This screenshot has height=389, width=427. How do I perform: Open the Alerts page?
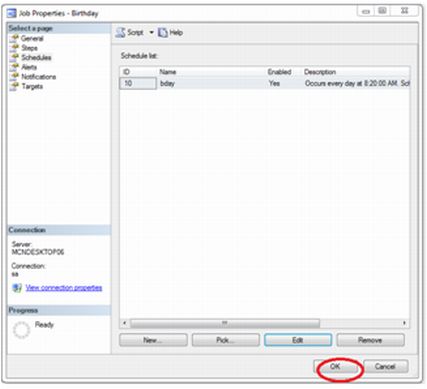29,67
